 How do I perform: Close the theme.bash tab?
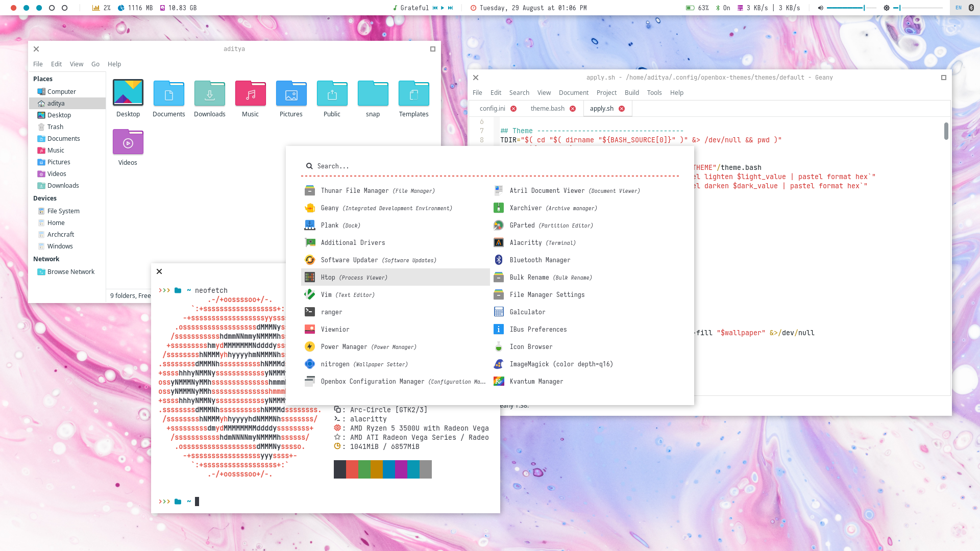tap(573, 109)
